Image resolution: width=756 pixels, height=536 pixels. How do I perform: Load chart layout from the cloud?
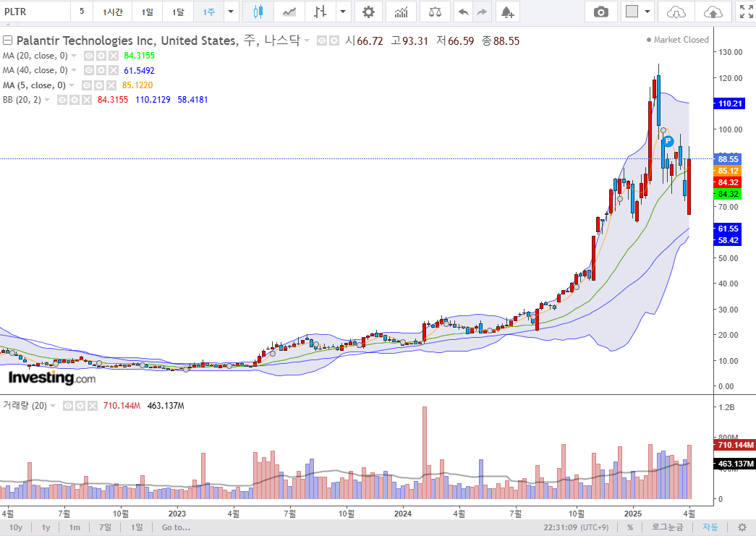point(676,12)
